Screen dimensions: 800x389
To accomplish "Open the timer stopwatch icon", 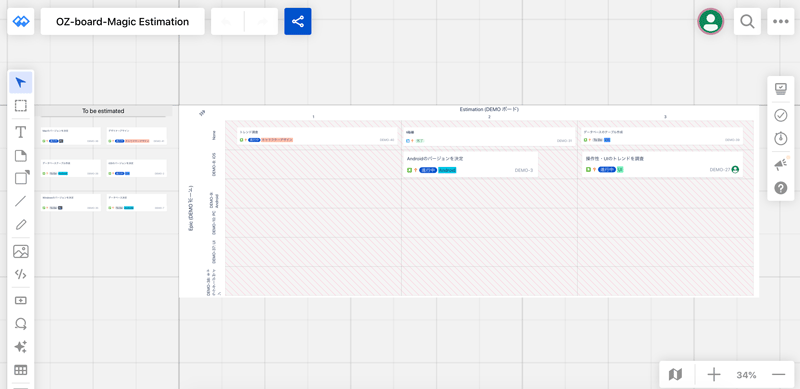I will click(781, 138).
